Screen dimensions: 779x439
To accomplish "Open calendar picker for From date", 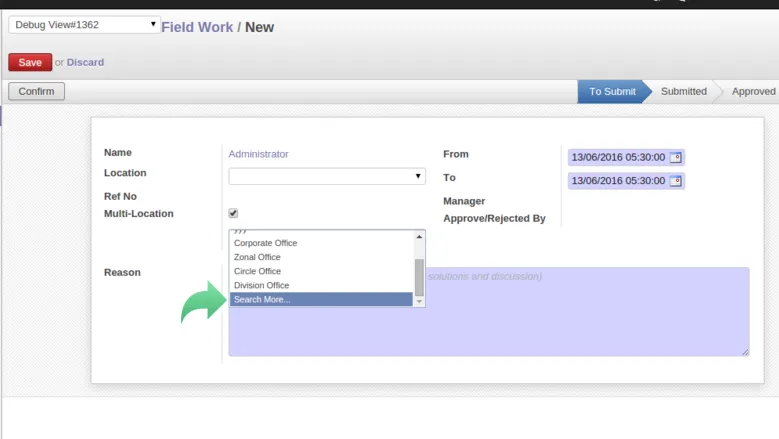I will pos(675,157).
